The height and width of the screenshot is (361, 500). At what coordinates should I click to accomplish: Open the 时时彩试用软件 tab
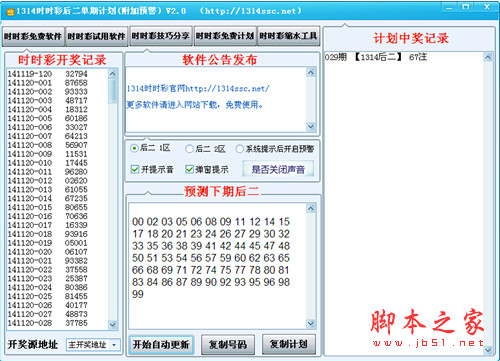tap(96, 36)
